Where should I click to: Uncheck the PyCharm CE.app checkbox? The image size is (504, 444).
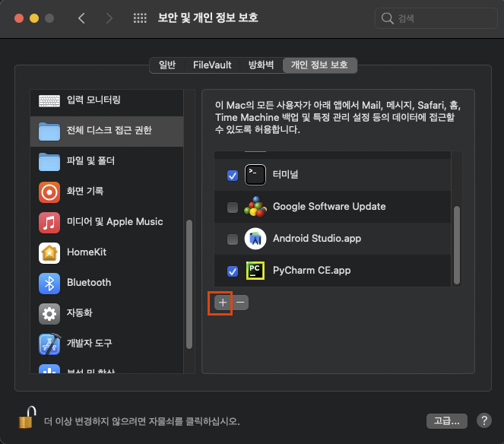tap(233, 271)
